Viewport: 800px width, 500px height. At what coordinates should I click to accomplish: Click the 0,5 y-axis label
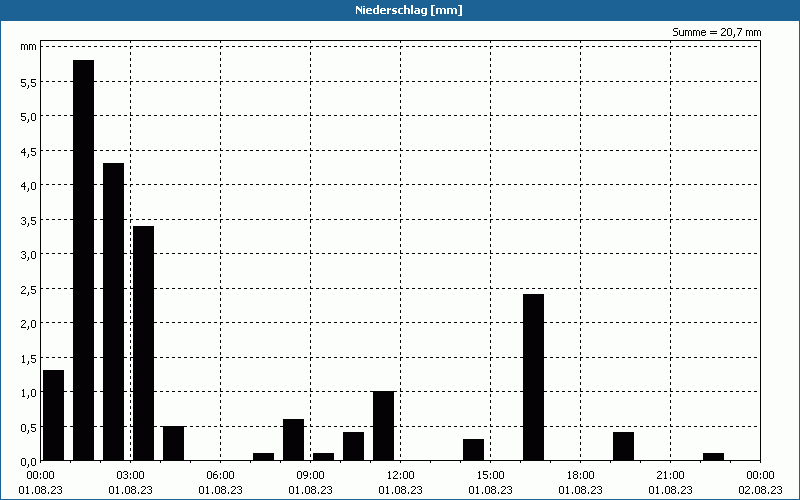[x=29, y=427]
